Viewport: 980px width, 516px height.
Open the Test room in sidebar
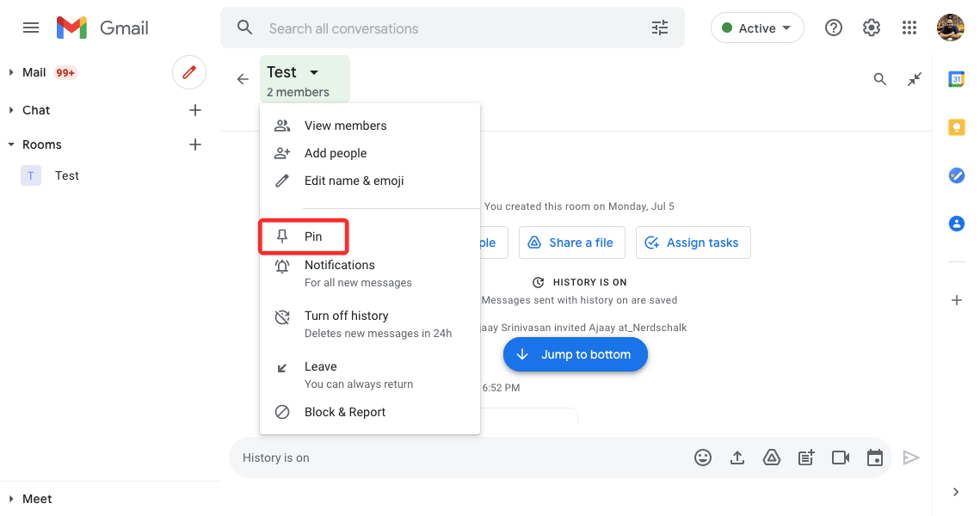point(66,175)
